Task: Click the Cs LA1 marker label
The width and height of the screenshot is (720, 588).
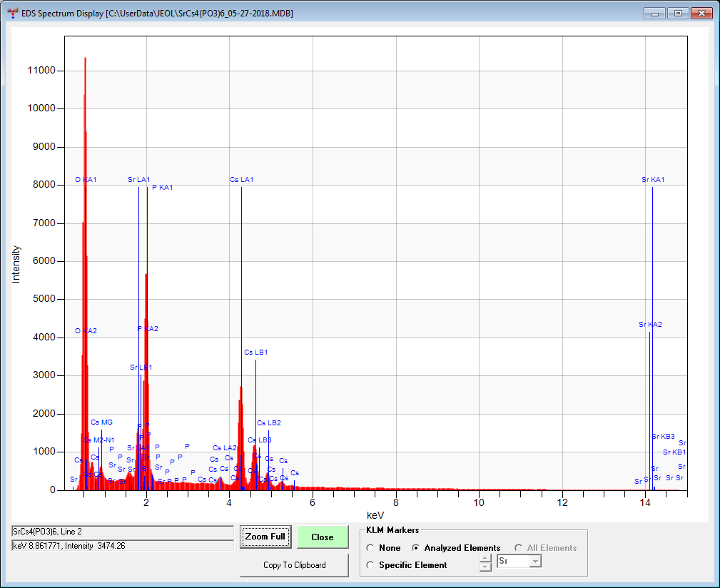Action: [x=241, y=180]
